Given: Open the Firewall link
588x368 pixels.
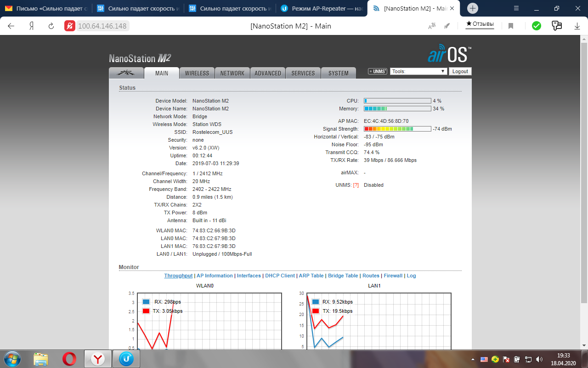Looking at the screenshot, I should [x=393, y=276].
